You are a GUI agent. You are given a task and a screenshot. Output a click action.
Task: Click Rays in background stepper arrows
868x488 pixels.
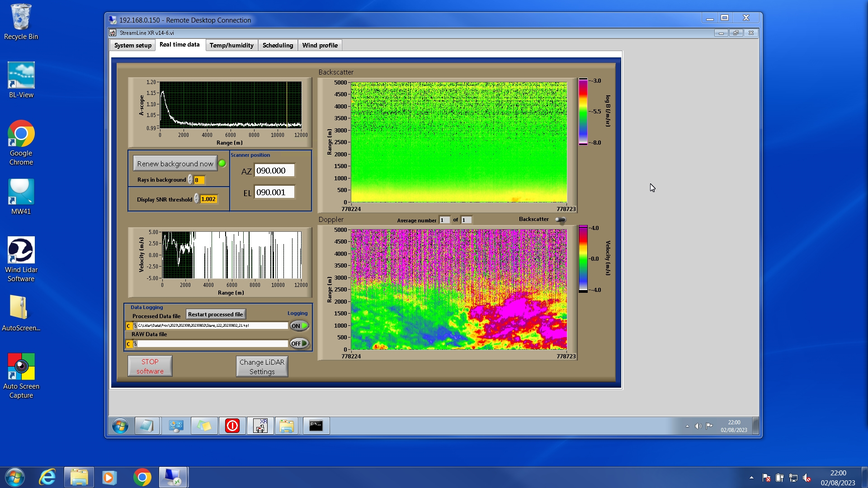tap(190, 180)
